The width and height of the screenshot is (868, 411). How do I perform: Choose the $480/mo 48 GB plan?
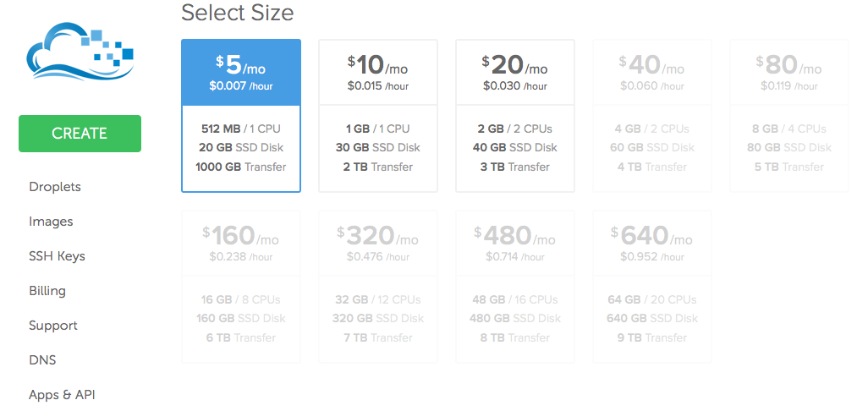pyautogui.click(x=515, y=287)
